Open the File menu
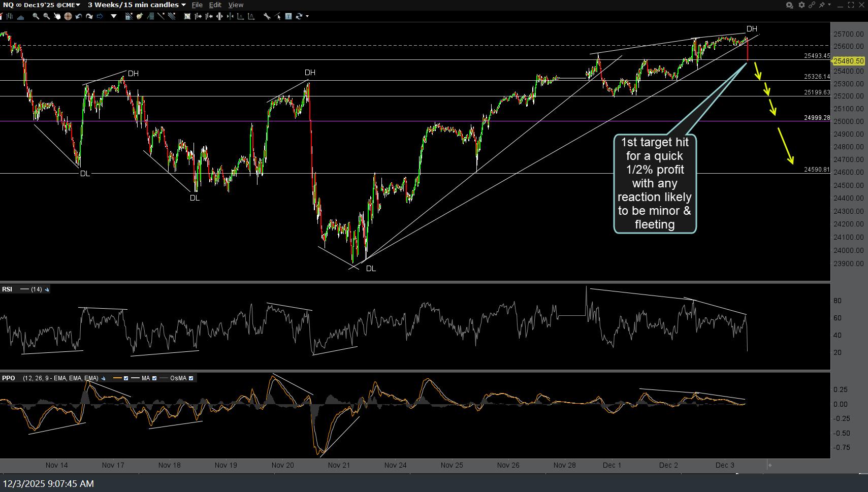 tap(197, 5)
